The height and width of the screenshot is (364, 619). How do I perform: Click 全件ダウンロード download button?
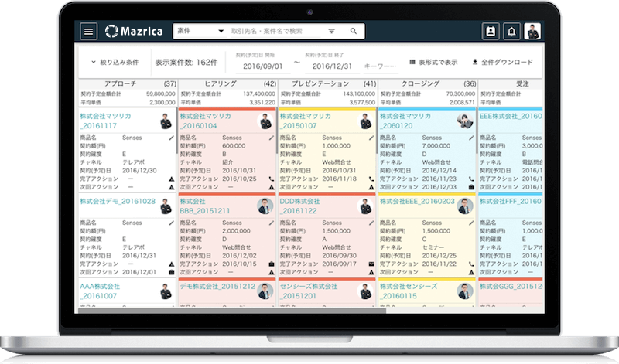(502, 62)
